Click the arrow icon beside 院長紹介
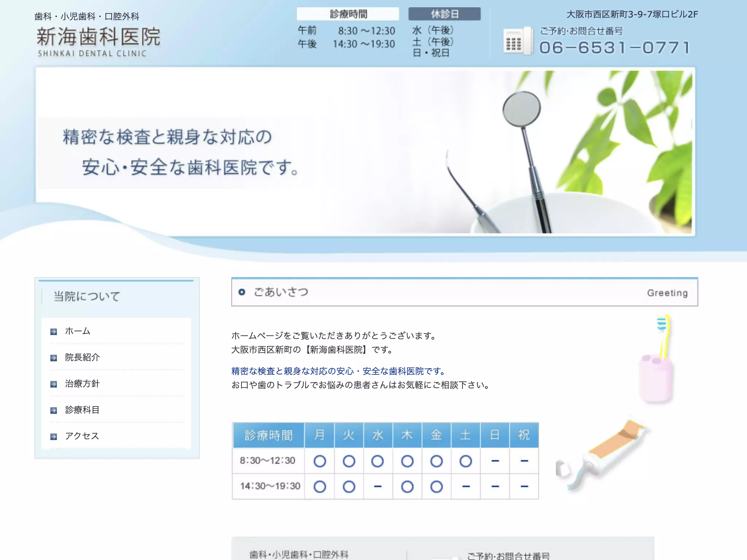Viewport: 747px width, 560px height. pos(54,358)
